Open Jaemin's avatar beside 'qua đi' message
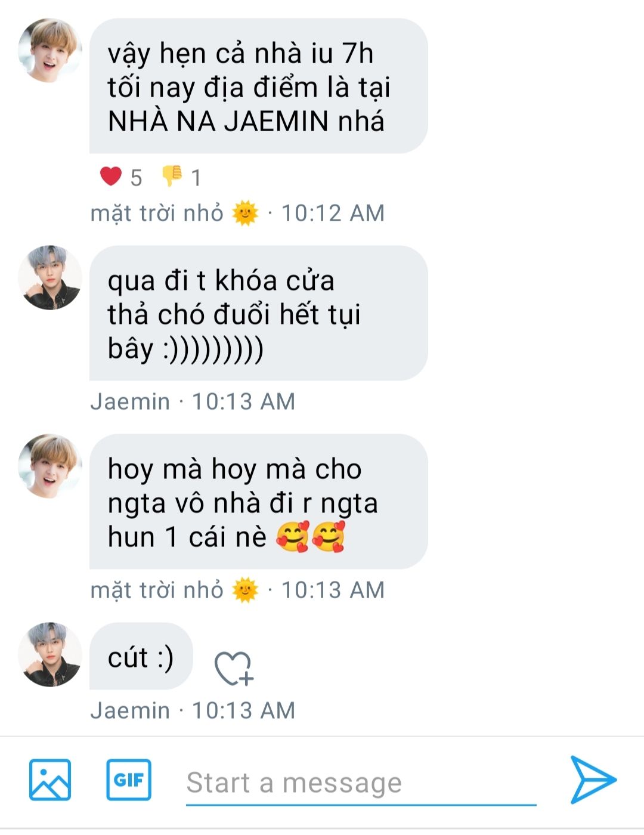This screenshot has height=835, width=644. (50, 277)
